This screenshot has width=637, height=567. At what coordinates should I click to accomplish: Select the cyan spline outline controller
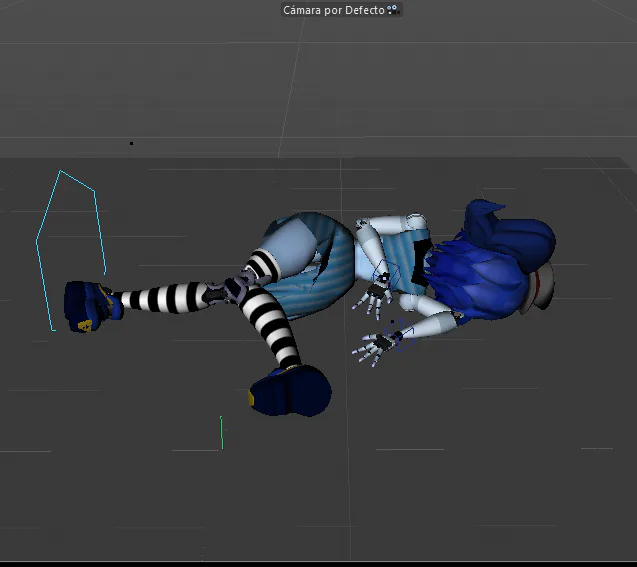click(71, 251)
